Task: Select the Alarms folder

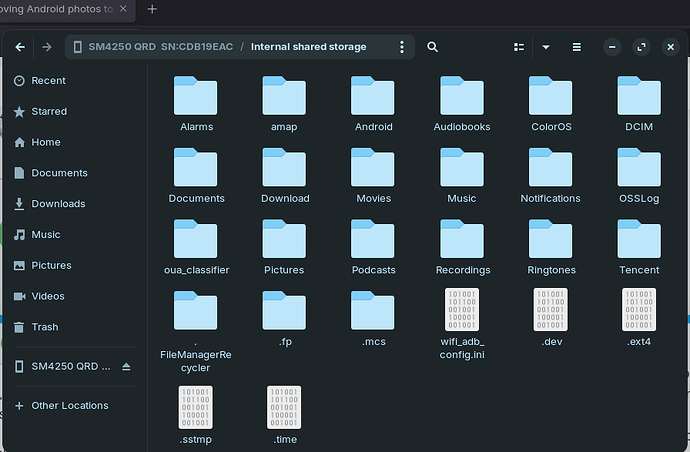Action: 196,104
